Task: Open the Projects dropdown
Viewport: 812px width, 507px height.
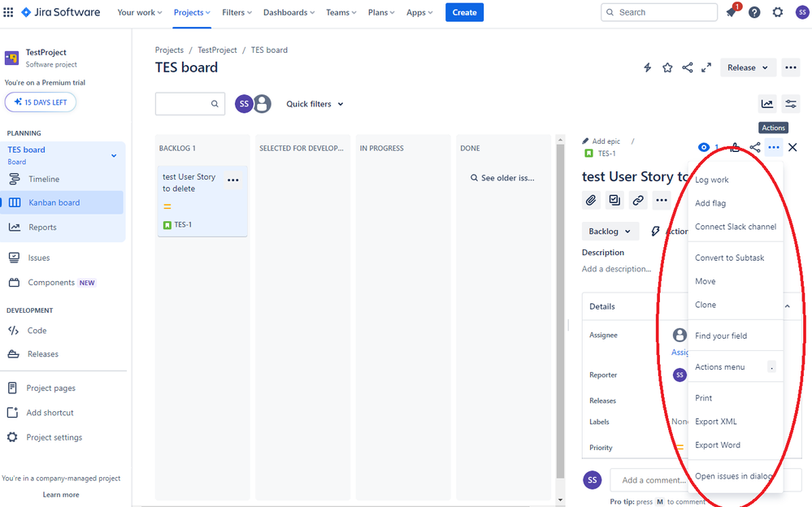Action: 192,12
